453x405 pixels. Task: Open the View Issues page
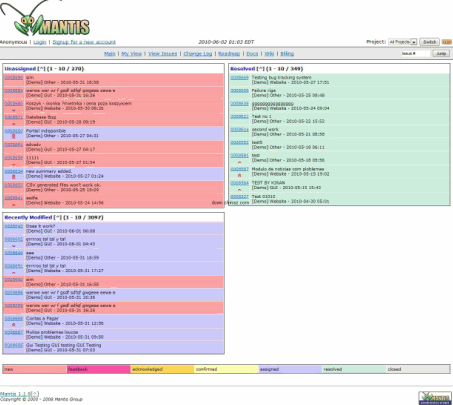pyautogui.click(x=162, y=54)
